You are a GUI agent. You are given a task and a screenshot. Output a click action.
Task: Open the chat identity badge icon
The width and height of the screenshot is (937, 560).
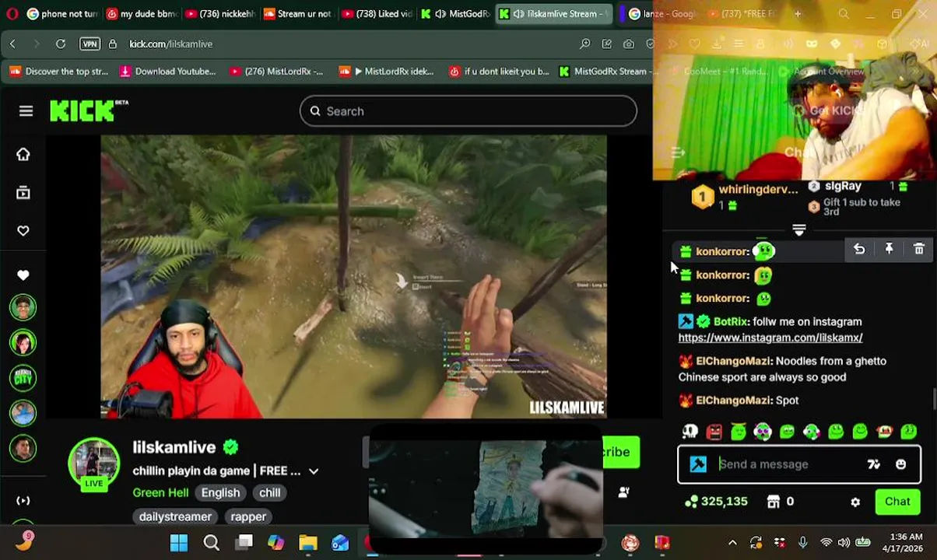coord(698,464)
